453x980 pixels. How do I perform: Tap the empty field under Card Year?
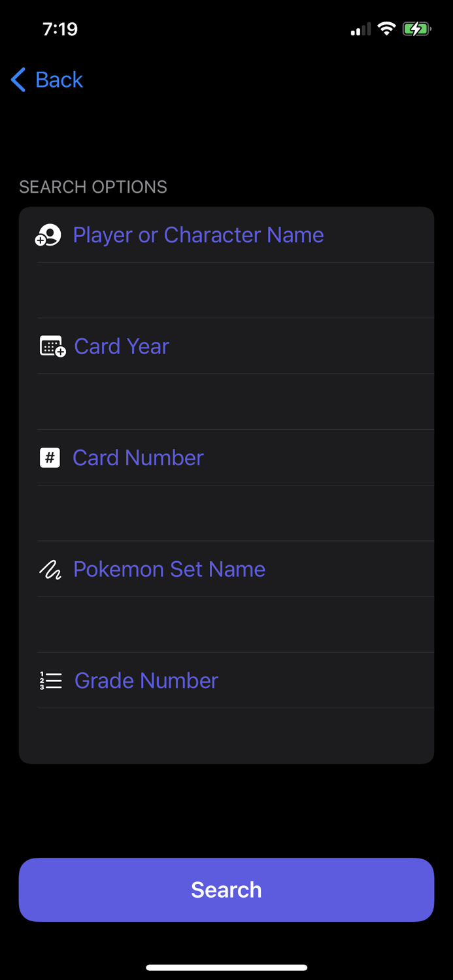[226, 401]
